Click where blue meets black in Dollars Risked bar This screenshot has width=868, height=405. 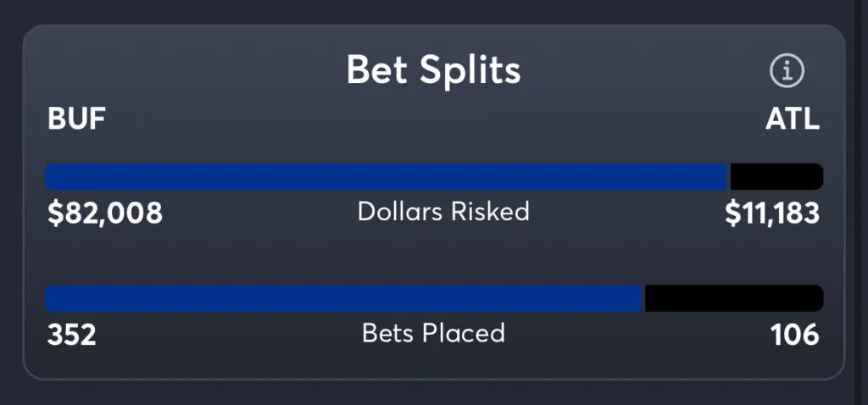pos(729,176)
